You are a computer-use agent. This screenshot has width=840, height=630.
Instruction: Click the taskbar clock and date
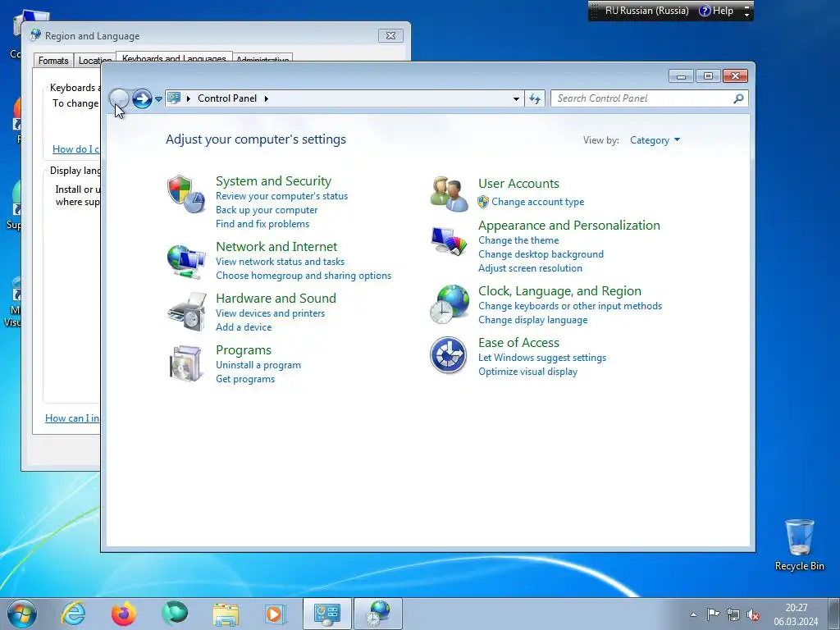[x=796, y=614]
